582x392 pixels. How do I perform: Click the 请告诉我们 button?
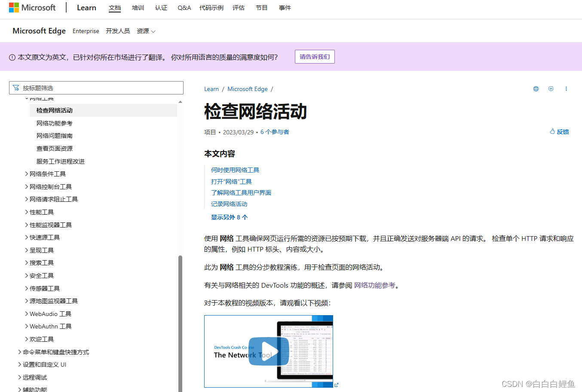(315, 57)
